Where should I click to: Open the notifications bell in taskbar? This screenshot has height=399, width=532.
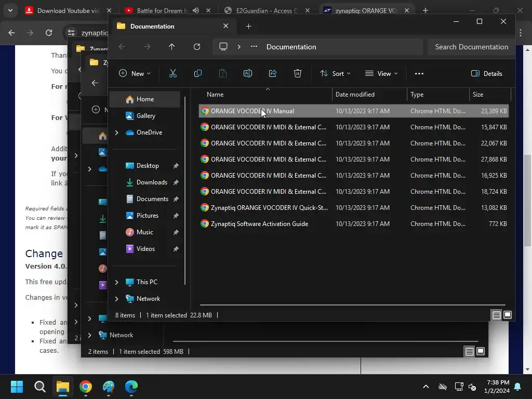518,387
